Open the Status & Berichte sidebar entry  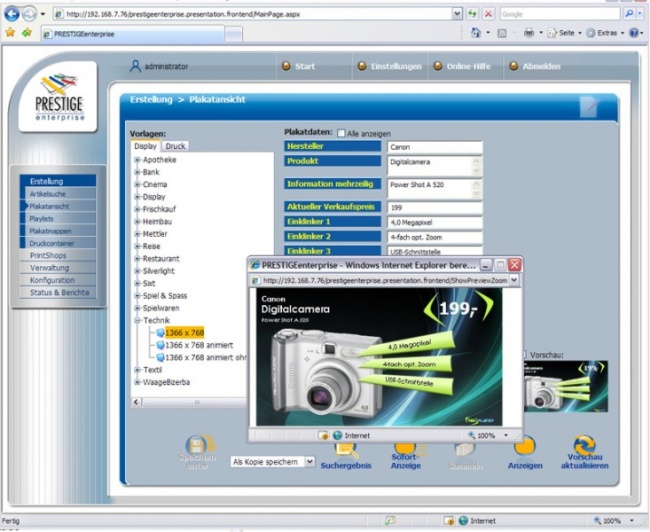pos(58,292)
